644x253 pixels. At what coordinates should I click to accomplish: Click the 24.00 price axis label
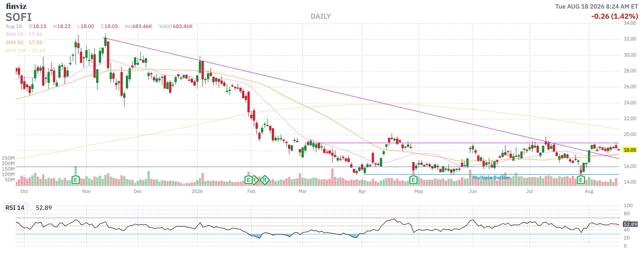coord(630,102)
